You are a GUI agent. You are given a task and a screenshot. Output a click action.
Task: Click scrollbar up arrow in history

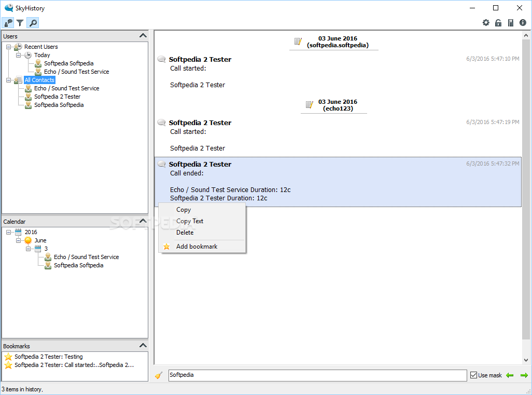coord(526,35)
